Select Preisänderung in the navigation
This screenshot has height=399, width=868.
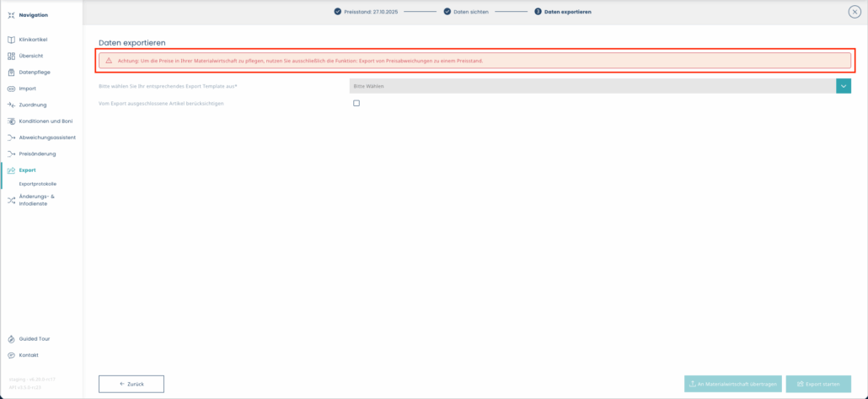pos(37,154)
